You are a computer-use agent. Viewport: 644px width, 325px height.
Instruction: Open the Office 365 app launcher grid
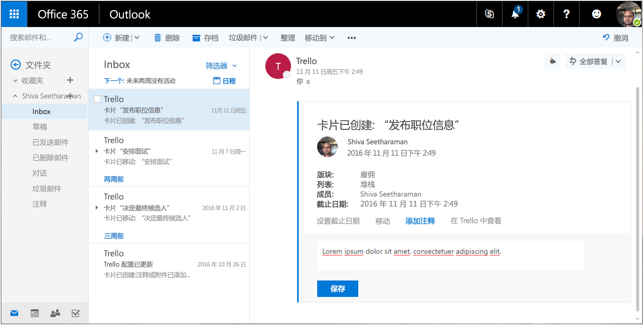point(14,14)
